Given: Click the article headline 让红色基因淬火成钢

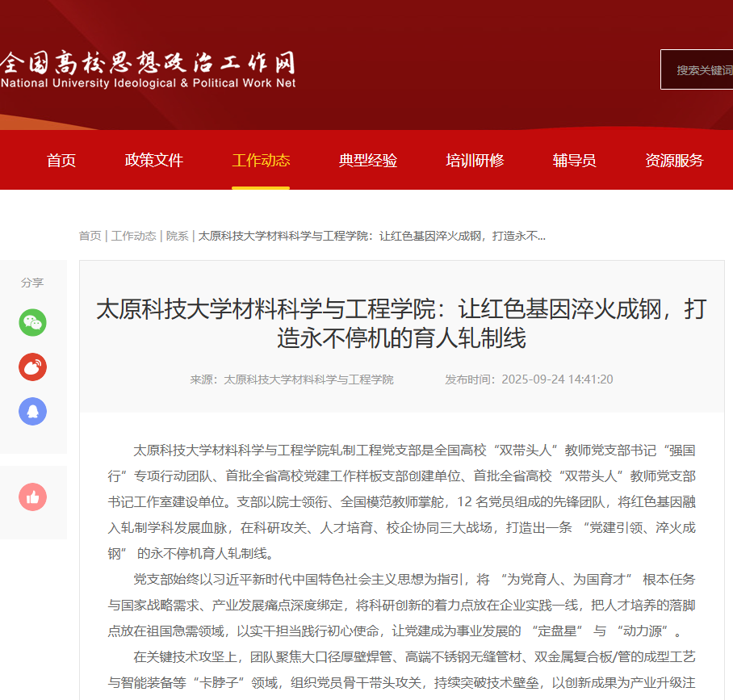Looking at the screenshot, I should coord(401,323).
